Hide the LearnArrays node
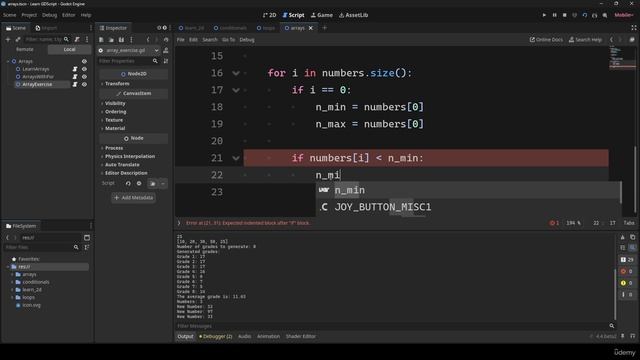The image size is (640, 360). [x=84, y=69]
